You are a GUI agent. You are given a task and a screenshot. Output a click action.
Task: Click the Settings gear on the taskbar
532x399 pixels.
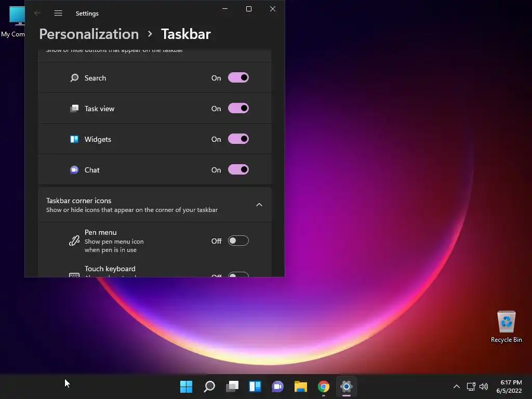pyautogui.click(x=347, y=387)
